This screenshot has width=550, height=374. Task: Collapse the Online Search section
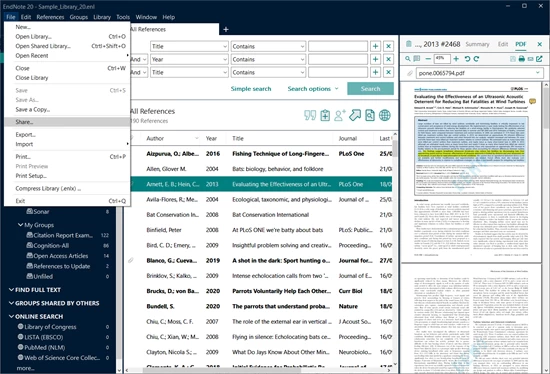tap(11, 316)
